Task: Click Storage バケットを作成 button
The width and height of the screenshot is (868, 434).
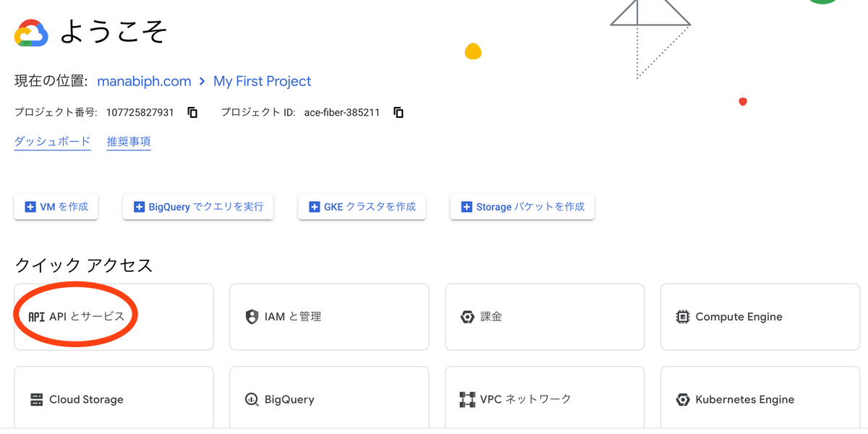Action: click(x=522, y=207)
